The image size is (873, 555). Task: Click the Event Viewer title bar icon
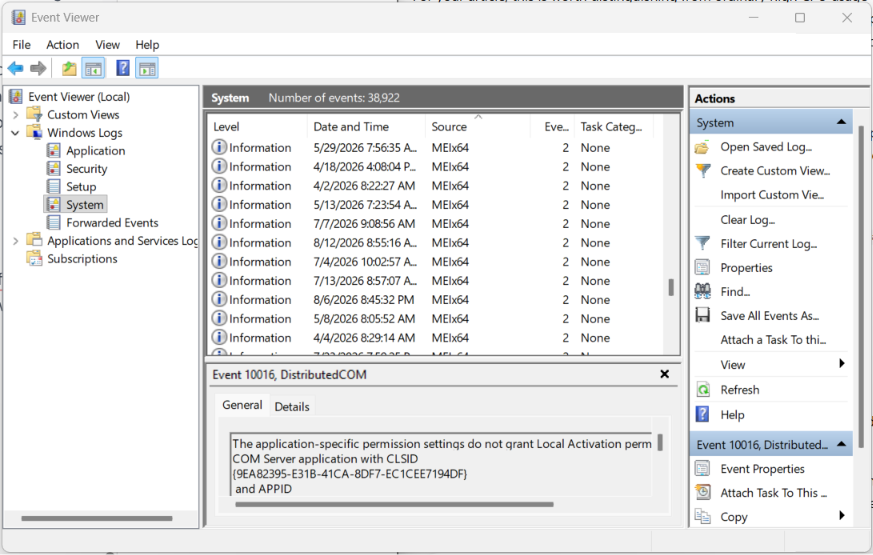coord(18,17)
